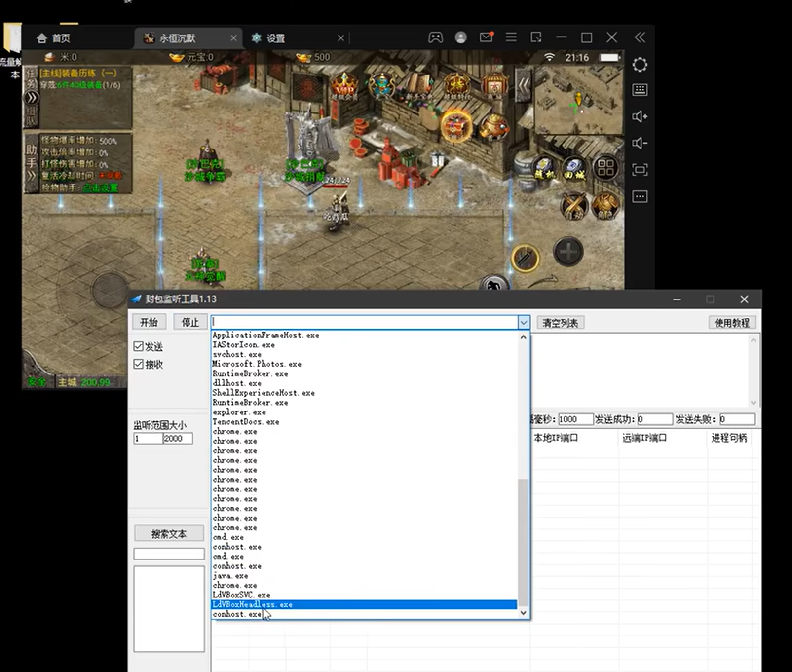Image resolution: width=792 pixels, height=672 pixels.
Task: Click the emulator window resize icon beside the hamburger menu
Action: 536,37
